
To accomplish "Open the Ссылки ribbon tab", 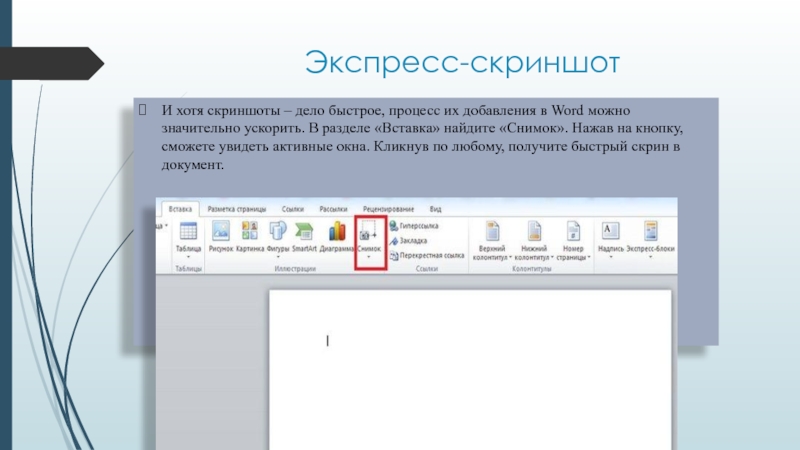I will (292, 209).
